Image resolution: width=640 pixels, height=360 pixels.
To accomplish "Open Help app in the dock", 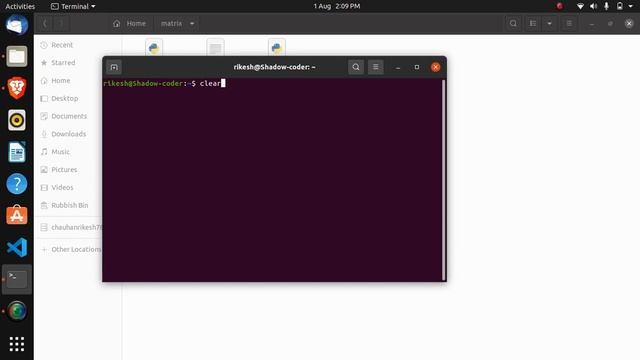I will [x=17, y=184].
